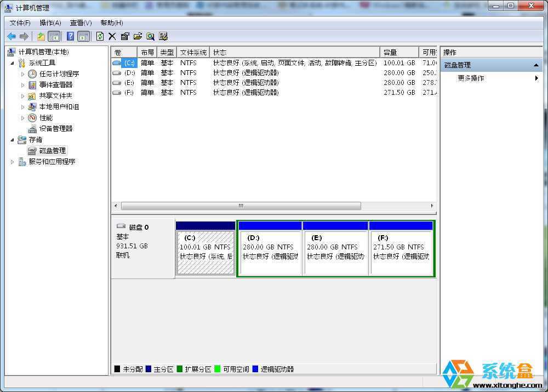Click the horizontal scrollbar thumb of volume list
The image size is (548, 392).
pos(241,206)
